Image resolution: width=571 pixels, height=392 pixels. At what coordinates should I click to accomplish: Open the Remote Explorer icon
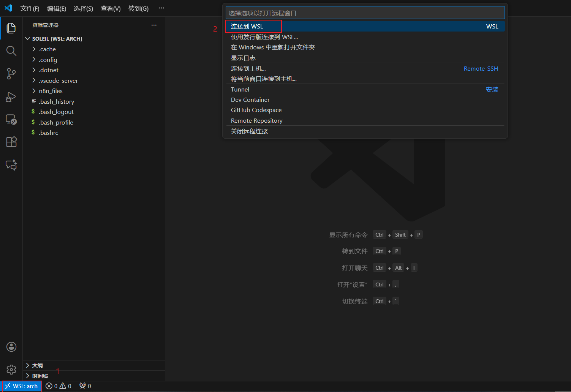pos(11,120)
